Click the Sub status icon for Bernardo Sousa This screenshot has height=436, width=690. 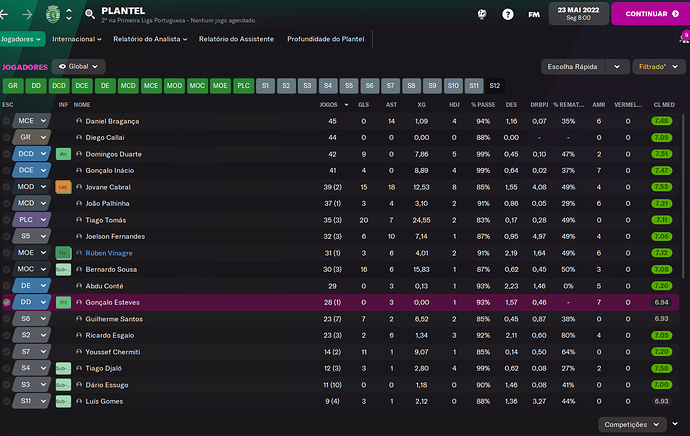[x=63, y=269]
